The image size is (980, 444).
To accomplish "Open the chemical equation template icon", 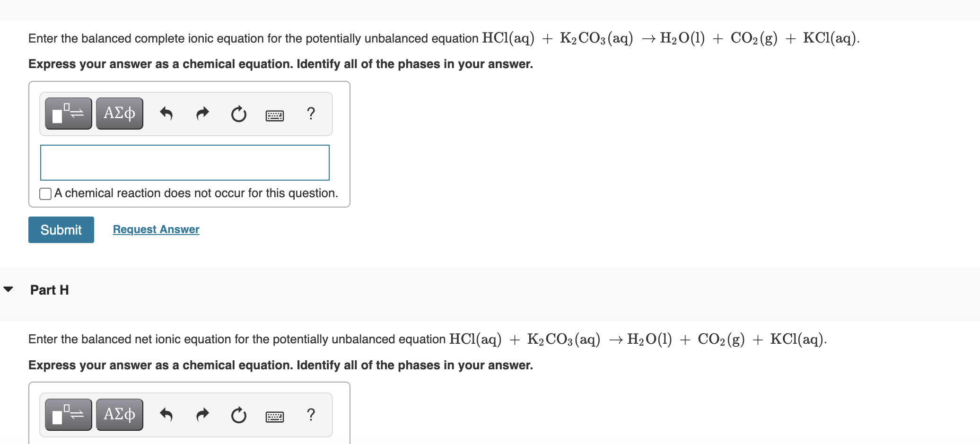I will 68,113.
